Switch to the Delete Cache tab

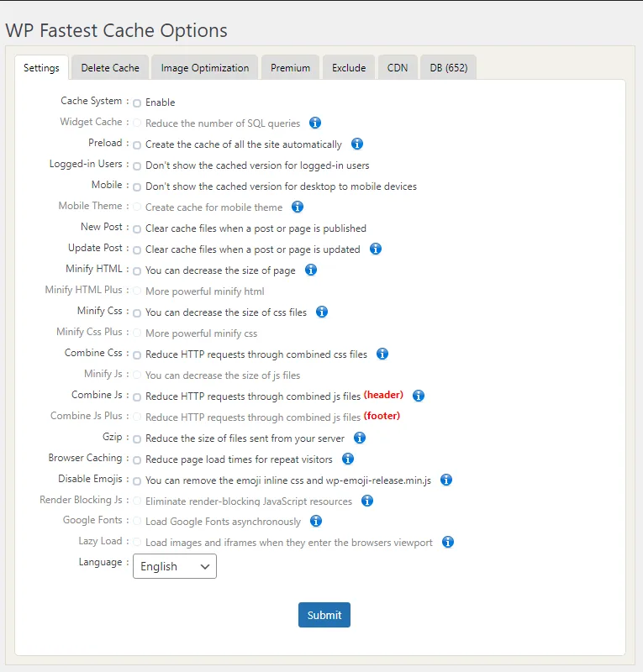109,66
